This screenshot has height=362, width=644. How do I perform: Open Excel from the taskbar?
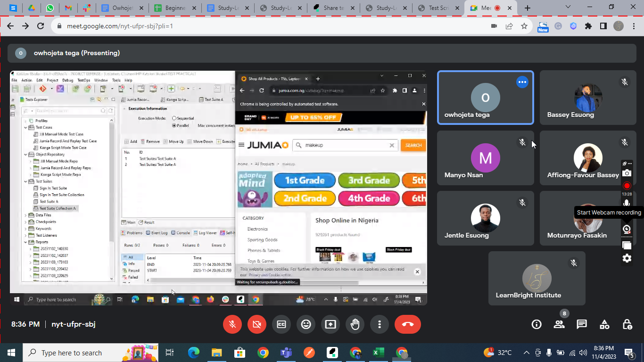[378, 353]
